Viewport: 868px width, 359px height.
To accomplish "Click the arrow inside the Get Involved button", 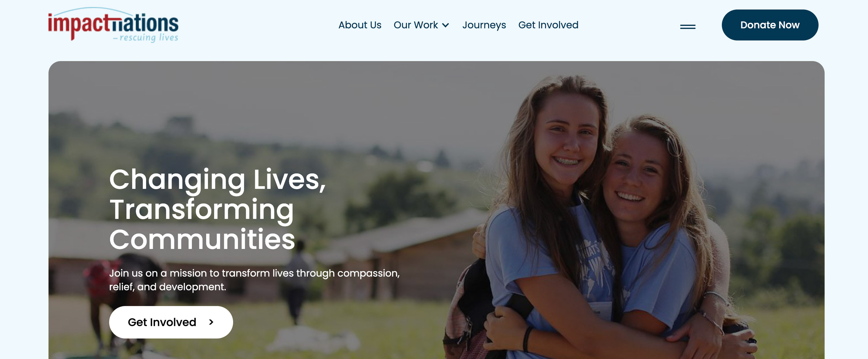I will [x=211, y=322].
